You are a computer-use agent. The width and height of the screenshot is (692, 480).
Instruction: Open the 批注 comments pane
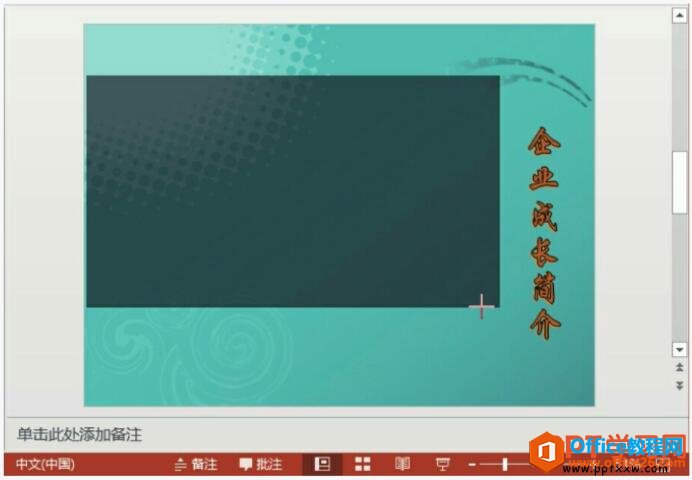261,464
